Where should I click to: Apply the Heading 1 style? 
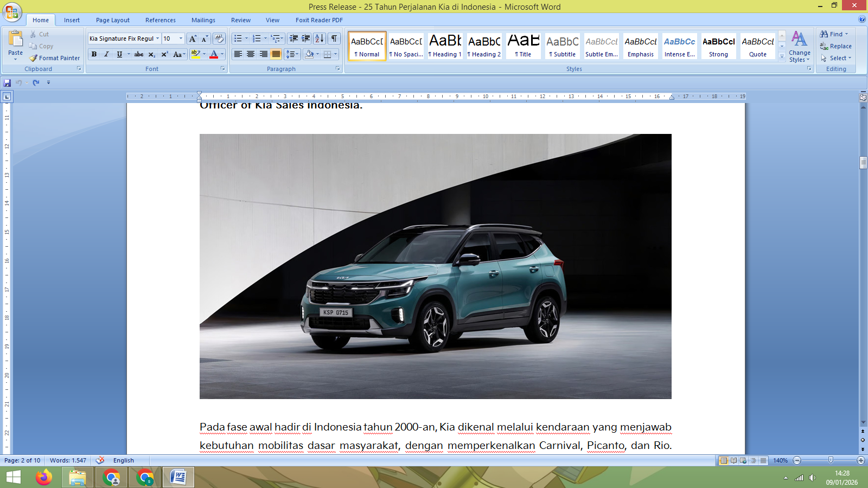click(x=445, y=46)
